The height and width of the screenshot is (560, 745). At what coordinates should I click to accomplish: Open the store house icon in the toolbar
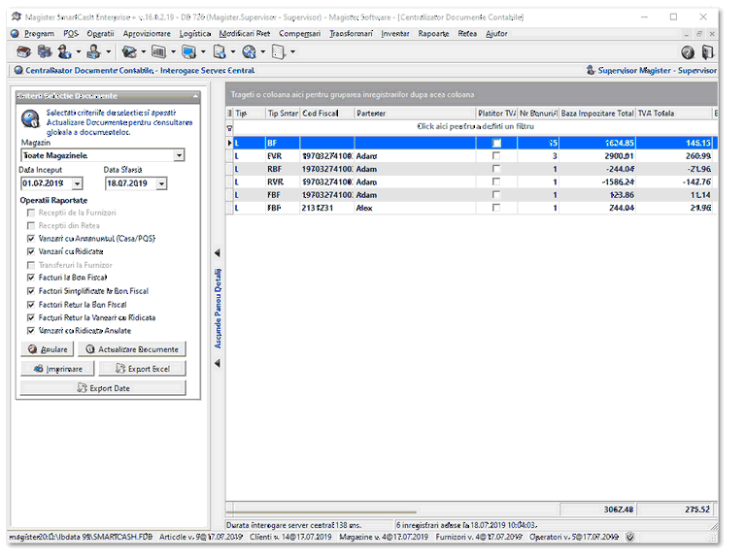click(23, 51)
